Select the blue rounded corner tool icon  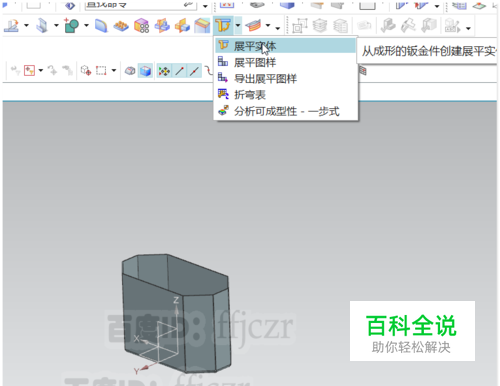(101, 25)
